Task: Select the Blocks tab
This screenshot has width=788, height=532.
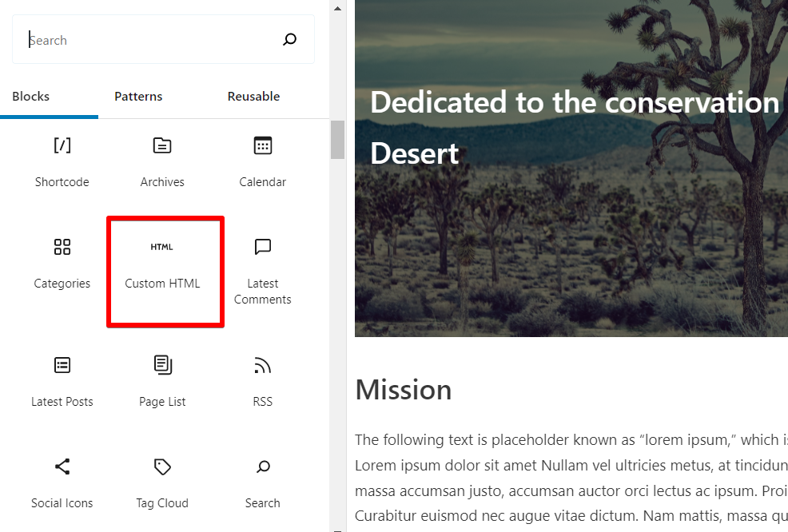Action: coord(30,96)
